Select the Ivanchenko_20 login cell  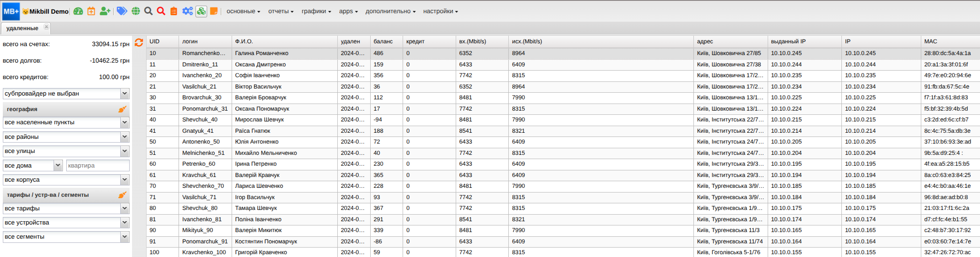[205, 75]
